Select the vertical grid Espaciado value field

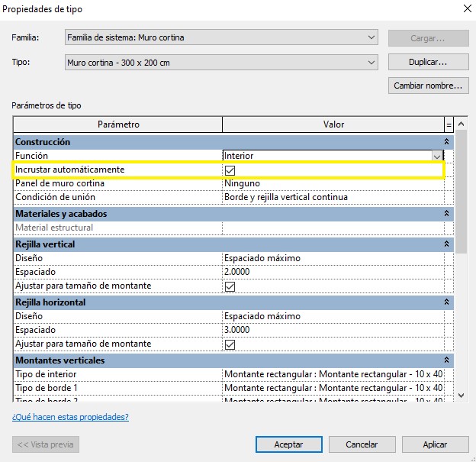333,272
